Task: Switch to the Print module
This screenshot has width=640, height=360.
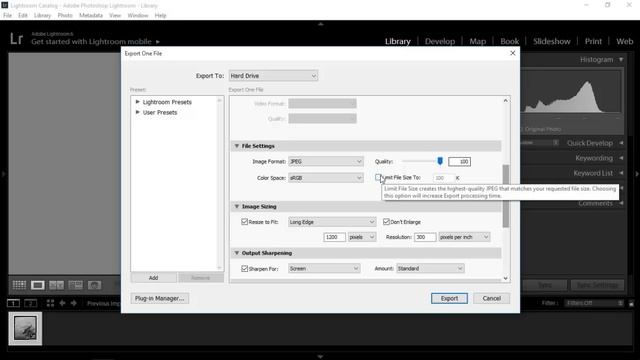Action: point(593,41)
